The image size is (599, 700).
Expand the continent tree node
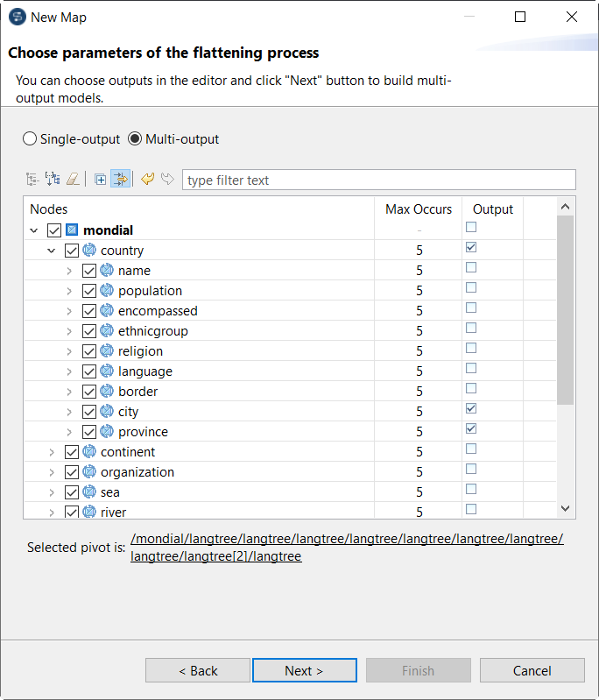[52, 452]
